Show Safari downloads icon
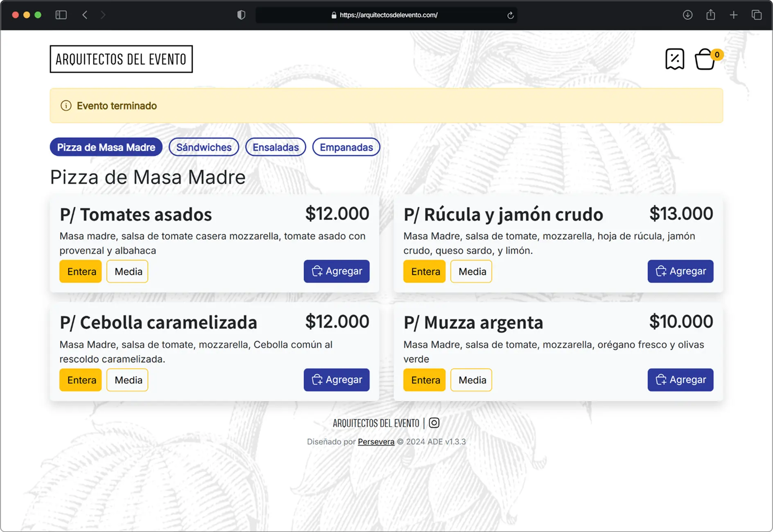Viewport: 773px width, 532px height. point(687,15)
